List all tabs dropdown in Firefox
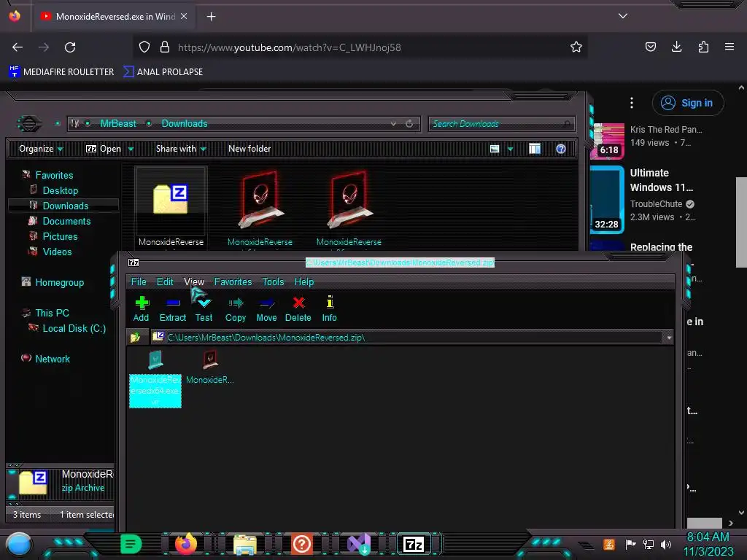 pos(623,16)
